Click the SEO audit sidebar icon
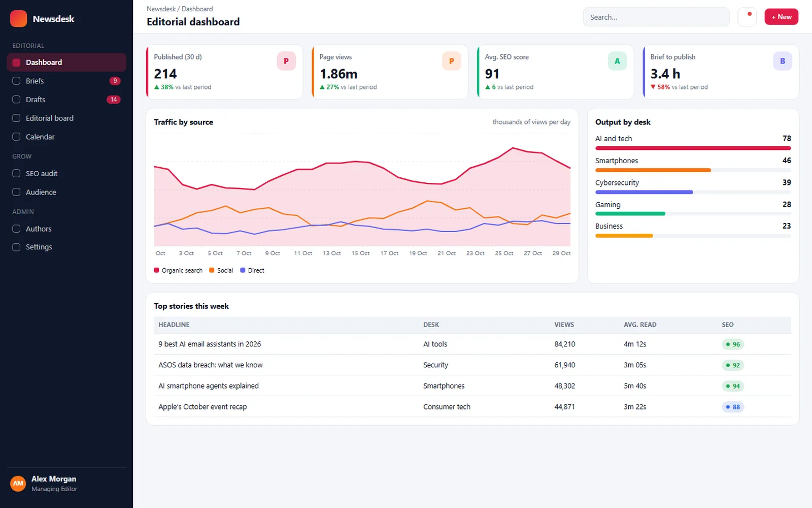 tap(16, 173)
